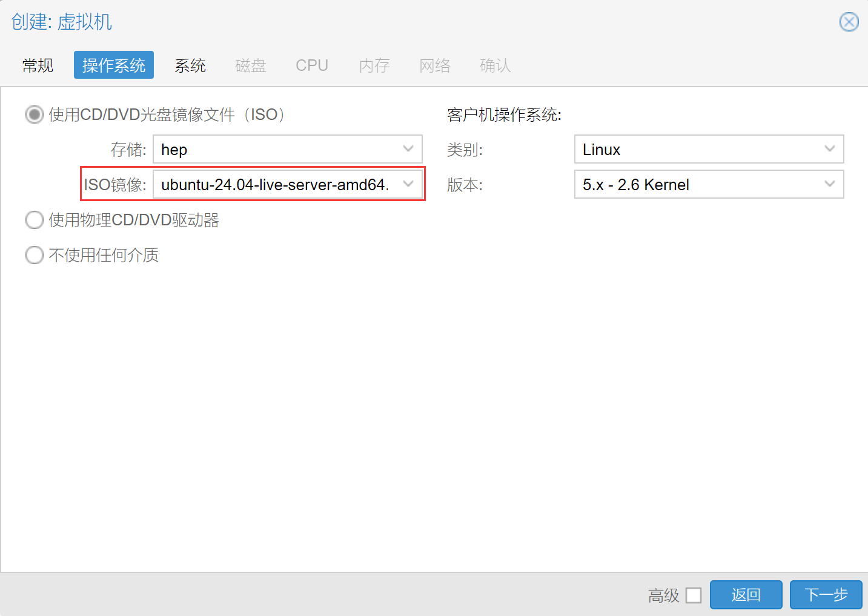868x616 pixels.
Task: Switch to the 常规 tab
Action: pos(38,65)
